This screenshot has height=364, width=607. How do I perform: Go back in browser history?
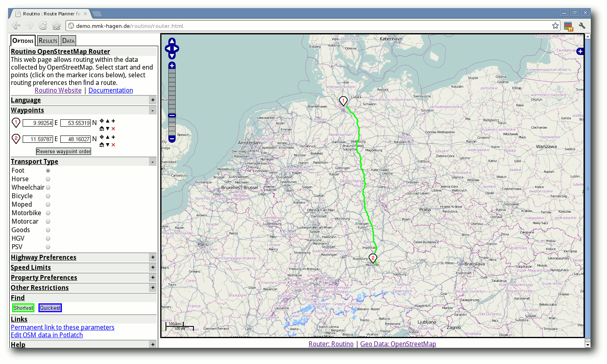tap(16, 26)
